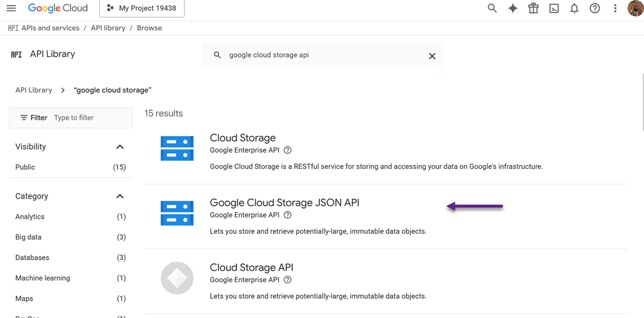Click the Type to filter field
644x318 pixels.
tap(90, 118)
